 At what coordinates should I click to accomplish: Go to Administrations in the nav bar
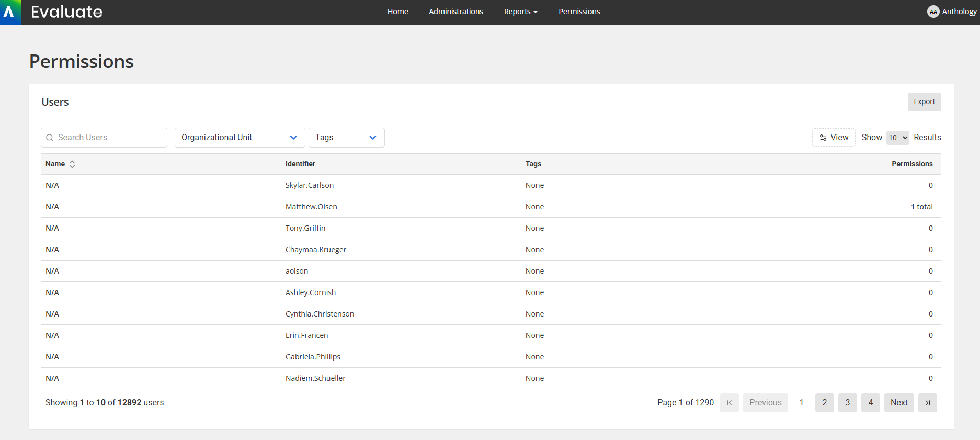coord(455,12)
